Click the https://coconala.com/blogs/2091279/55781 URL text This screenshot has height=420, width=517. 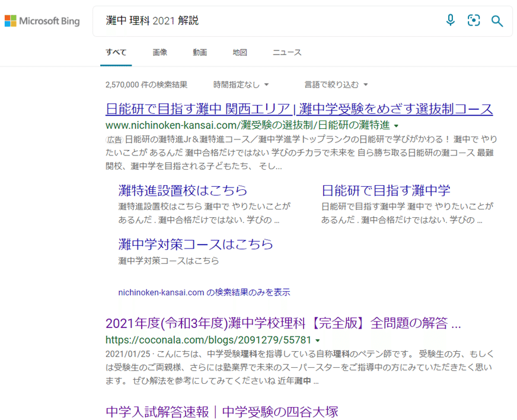(x=208, y=340)
